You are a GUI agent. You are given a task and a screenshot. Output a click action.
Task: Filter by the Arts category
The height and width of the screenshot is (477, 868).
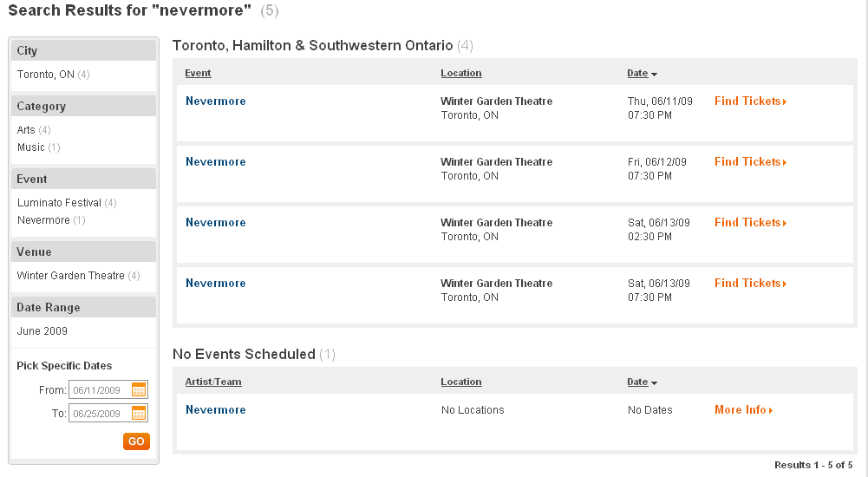pyautogui.click(x=26, y=129)
